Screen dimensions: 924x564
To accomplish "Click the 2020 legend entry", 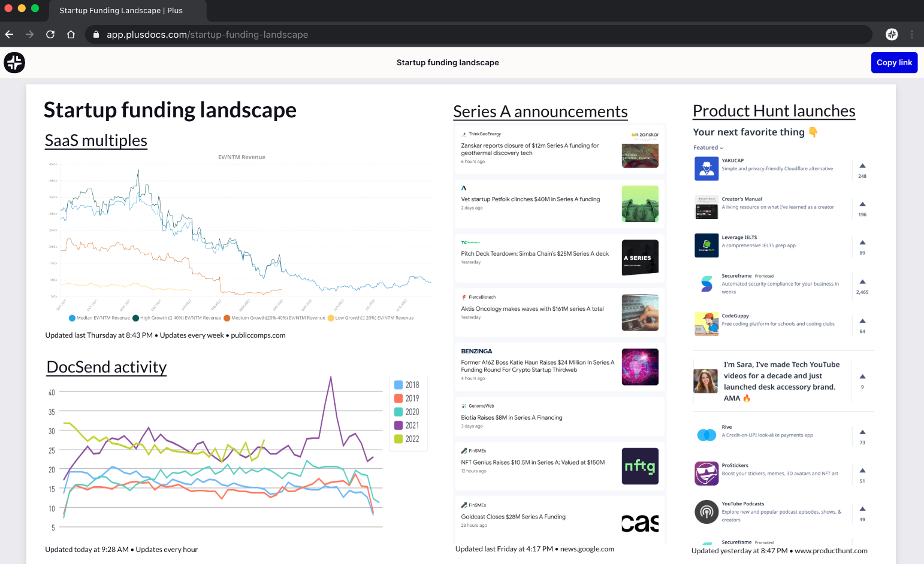I will pos(407,412).
